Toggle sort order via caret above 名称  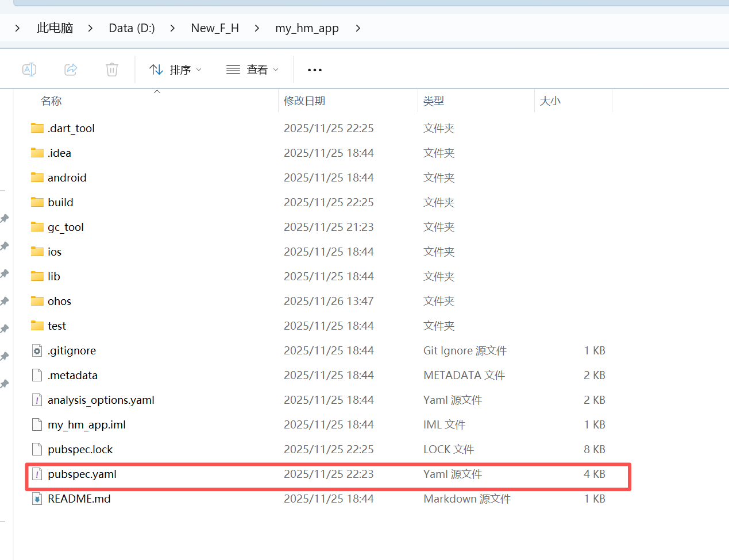[157, 91]
